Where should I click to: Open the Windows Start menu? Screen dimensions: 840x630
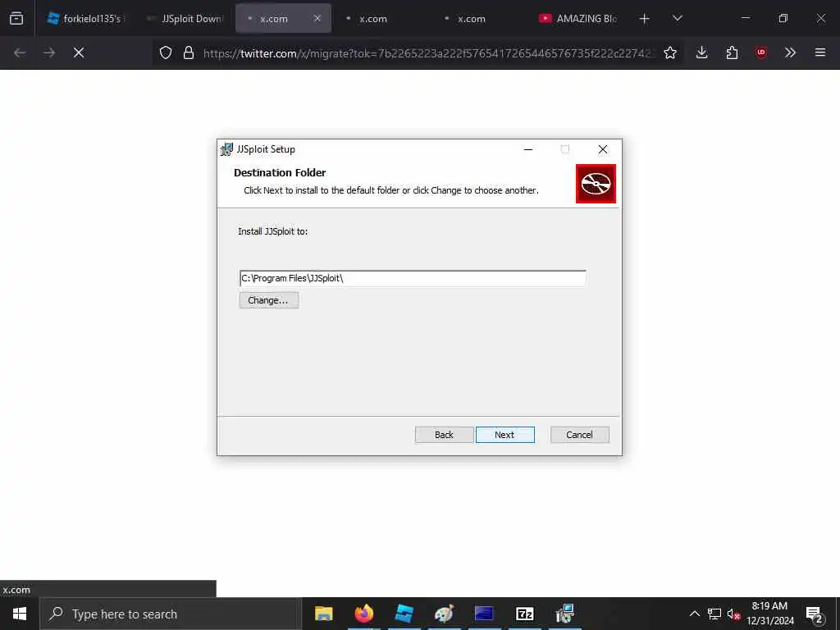(x=20, y=614)
